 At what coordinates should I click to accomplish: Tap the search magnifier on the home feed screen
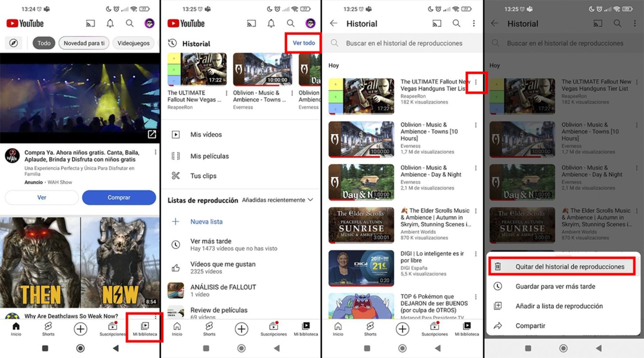129,23
